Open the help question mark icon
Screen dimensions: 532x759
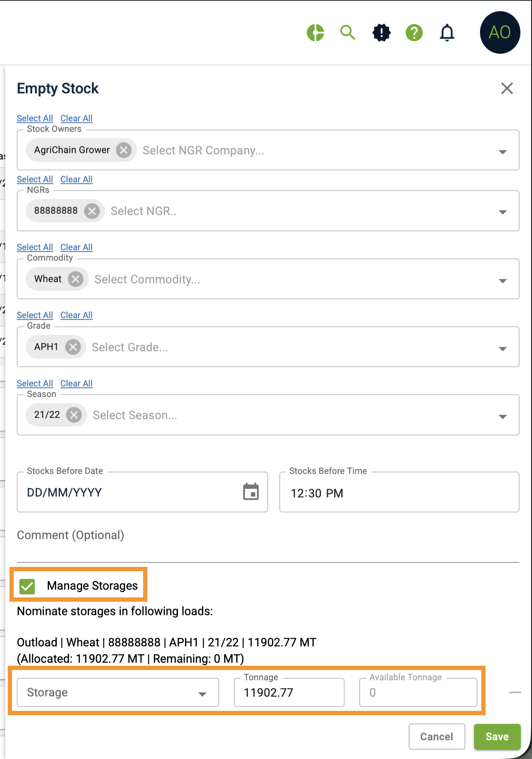click(414, 33)
